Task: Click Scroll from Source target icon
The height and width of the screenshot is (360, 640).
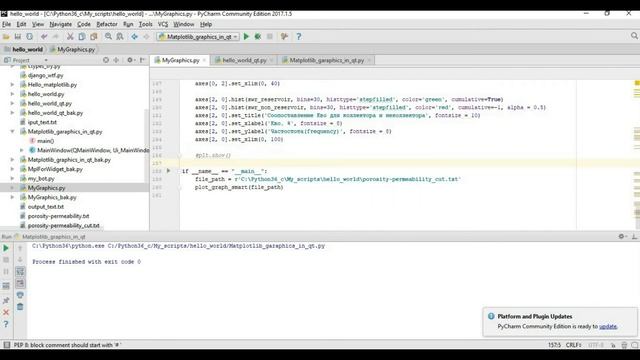Action: pos(106,60)
